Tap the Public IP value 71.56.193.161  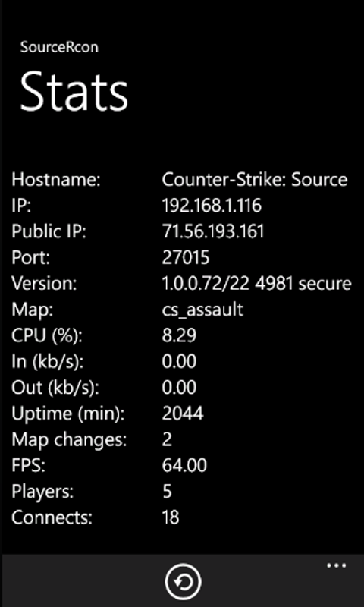pyautogui.click(x=213, y=231)
